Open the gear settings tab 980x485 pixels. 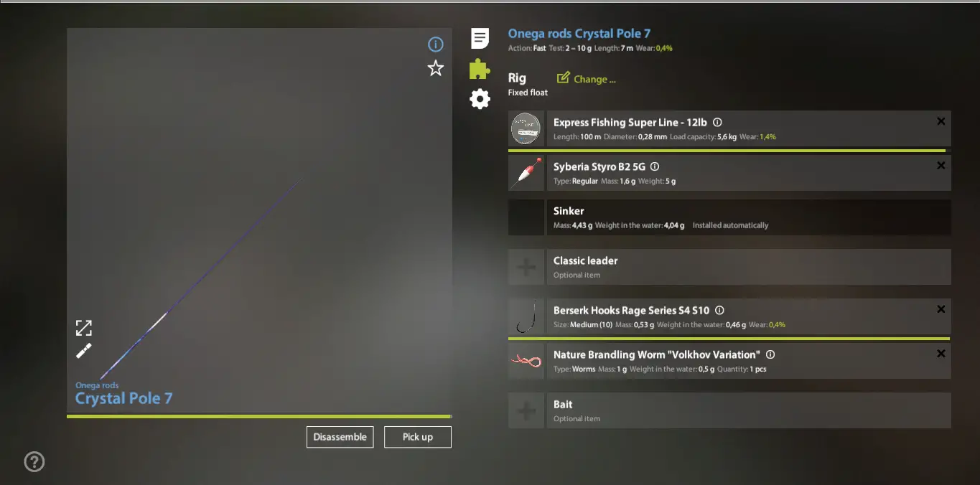click(480, 99)
